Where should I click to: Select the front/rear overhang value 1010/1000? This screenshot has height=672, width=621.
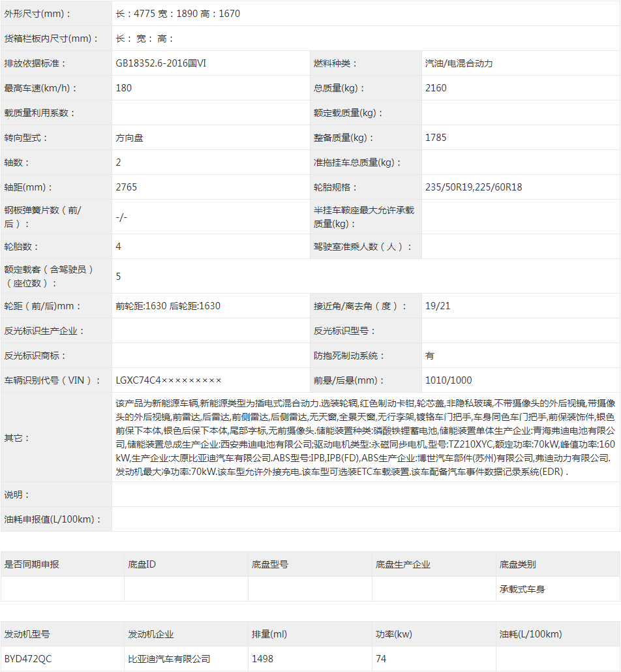pos(448,380)
